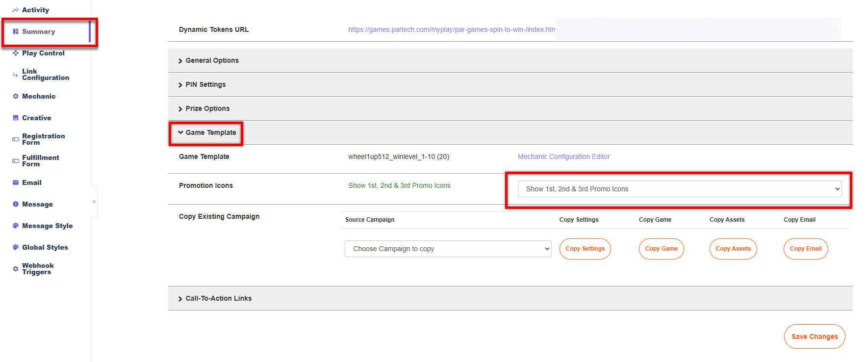
Task: Click the Creative image icon
Action: coord(16,118)
